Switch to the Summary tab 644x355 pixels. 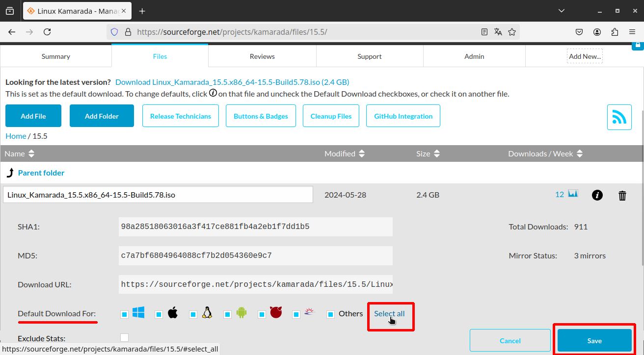click(56, 56)
